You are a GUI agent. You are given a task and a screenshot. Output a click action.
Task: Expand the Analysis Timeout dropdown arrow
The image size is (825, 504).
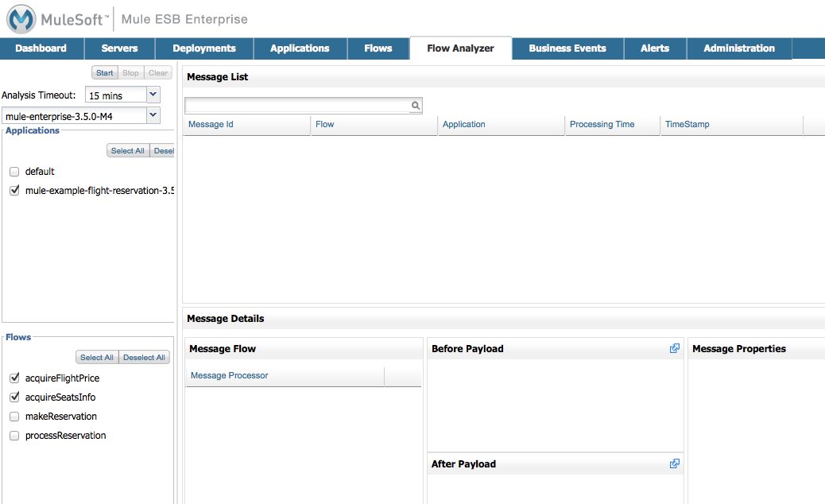point(153,95)
